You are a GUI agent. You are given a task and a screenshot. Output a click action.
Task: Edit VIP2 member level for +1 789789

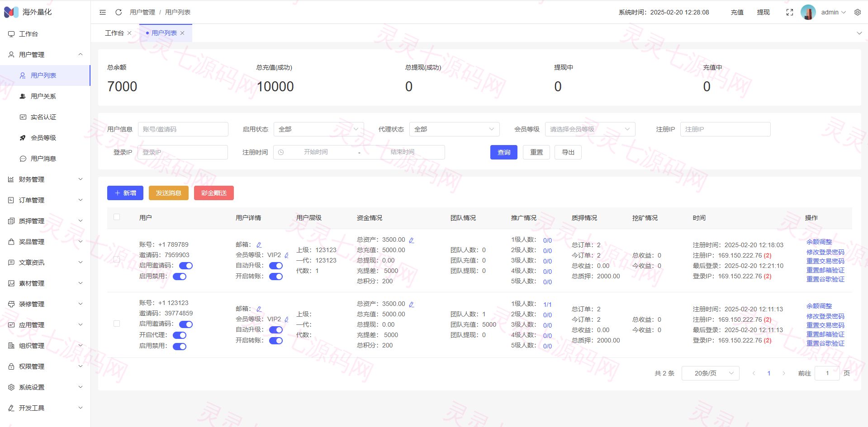287,255
